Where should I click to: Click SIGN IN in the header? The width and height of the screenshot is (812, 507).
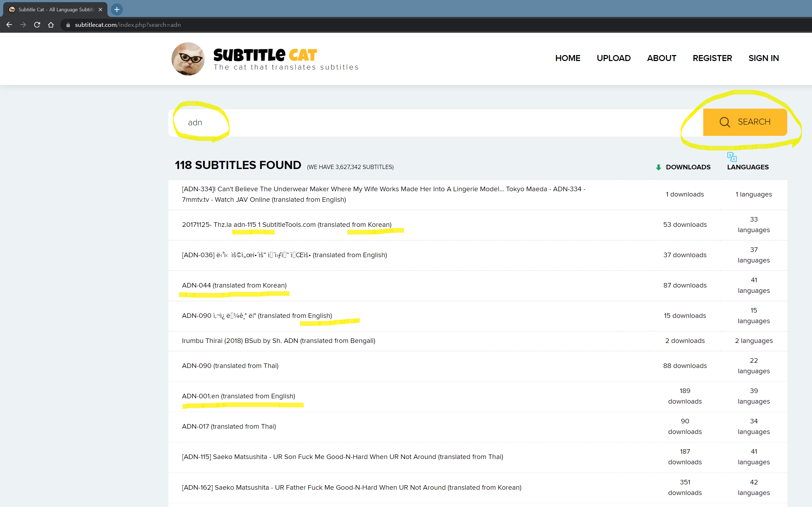pyautogui.click(x=763, y=58)
